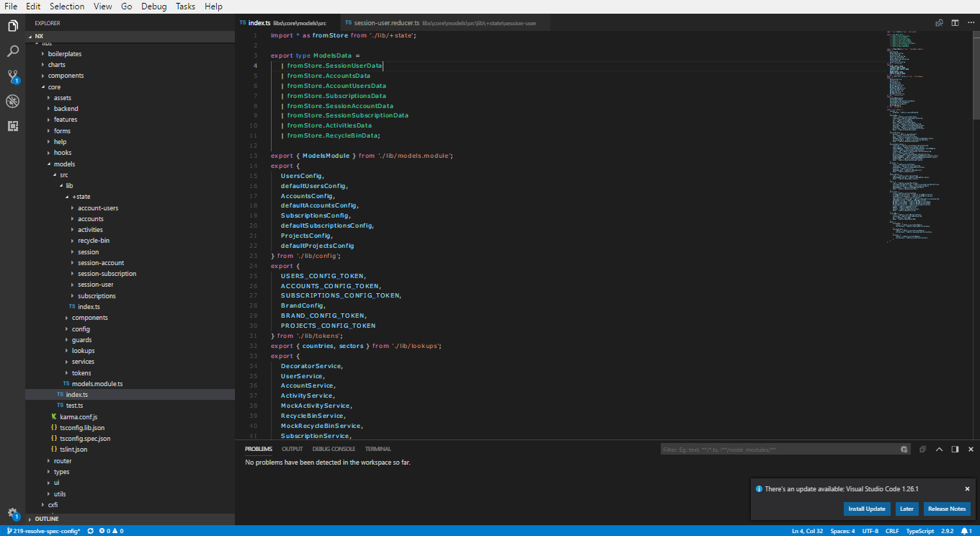Dismiss the update notification with X

click(967, 488)
